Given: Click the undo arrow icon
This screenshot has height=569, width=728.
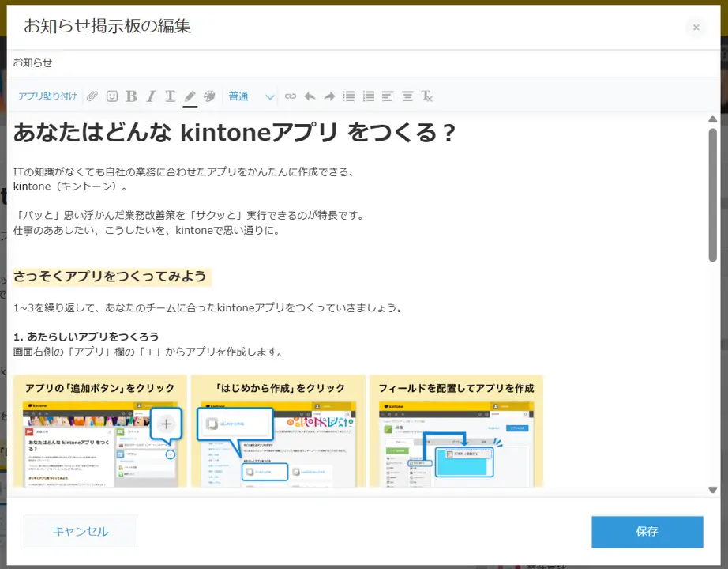Looking at the screenshot, I should pos(310,96).
